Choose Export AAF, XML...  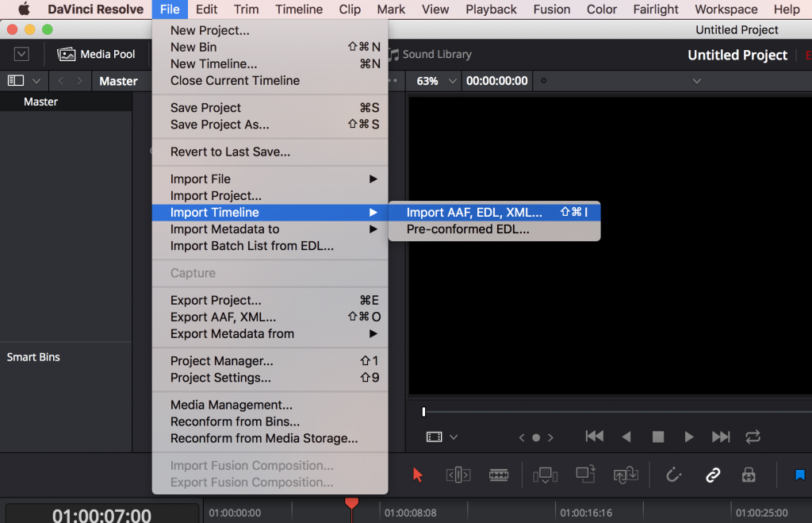pos(270,317)
